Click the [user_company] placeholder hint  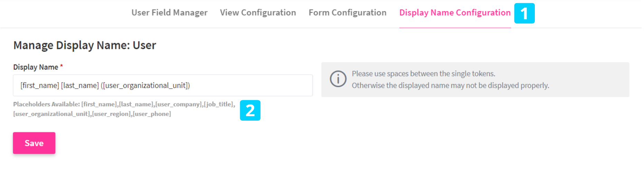click(178, 104)
